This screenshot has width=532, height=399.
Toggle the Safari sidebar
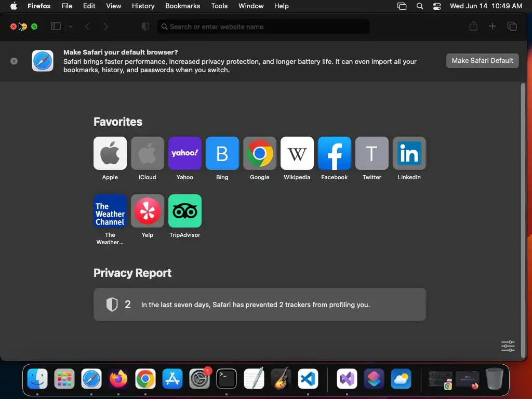[56, 26]
